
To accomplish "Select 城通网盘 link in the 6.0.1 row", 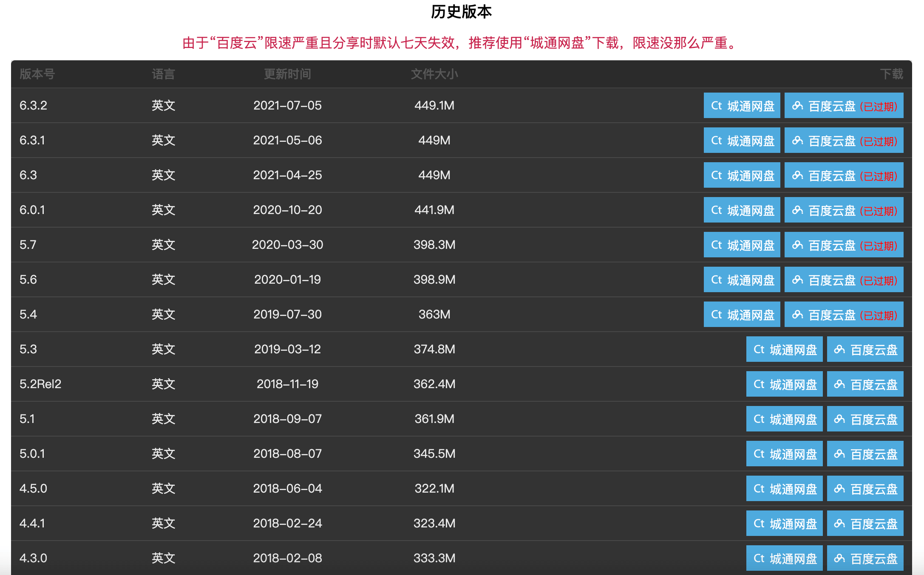I will click(x=742, y=210).
